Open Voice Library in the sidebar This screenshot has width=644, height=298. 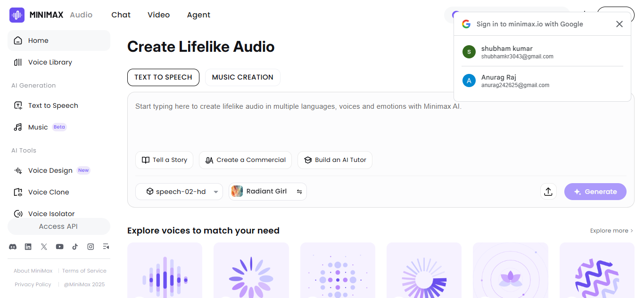50,62
